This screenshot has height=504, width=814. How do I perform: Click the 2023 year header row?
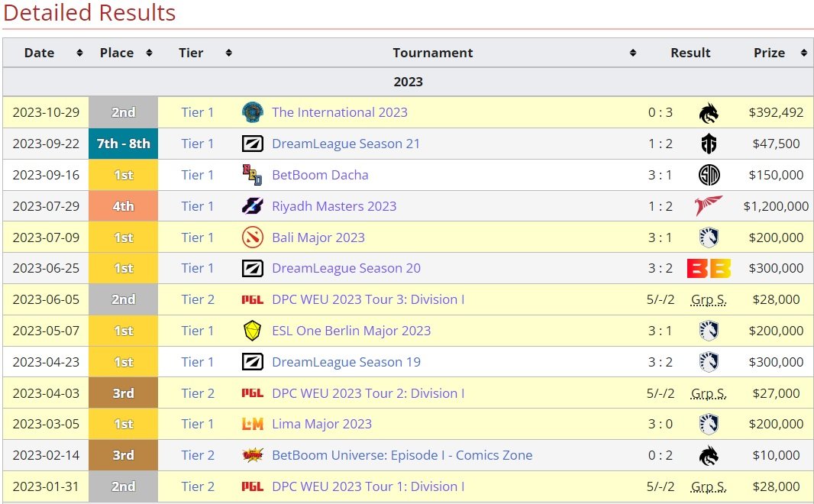tap(408, 82)
